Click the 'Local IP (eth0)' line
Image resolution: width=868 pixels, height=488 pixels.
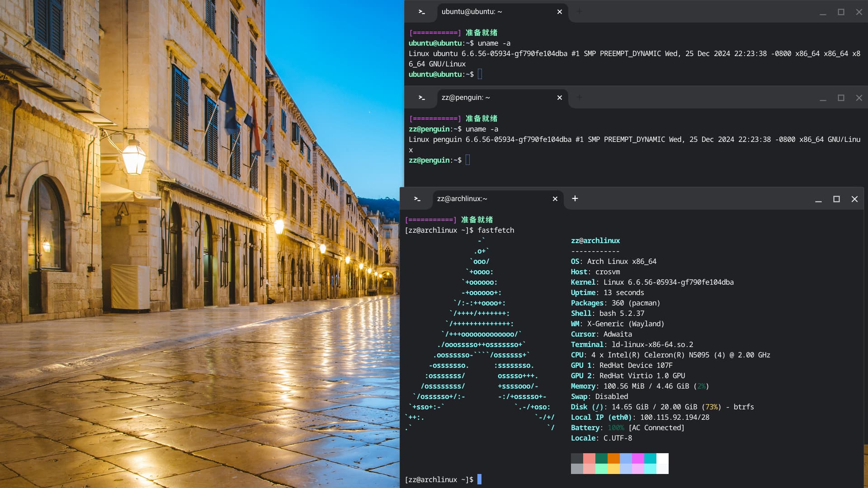coord(640,417)
